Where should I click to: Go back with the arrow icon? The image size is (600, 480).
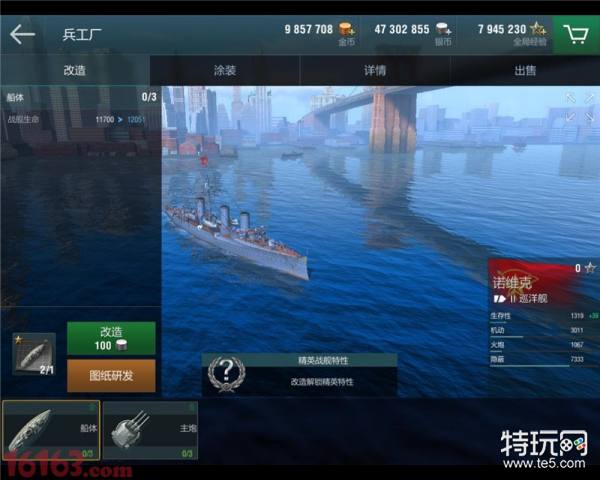[x=22, y=34]
